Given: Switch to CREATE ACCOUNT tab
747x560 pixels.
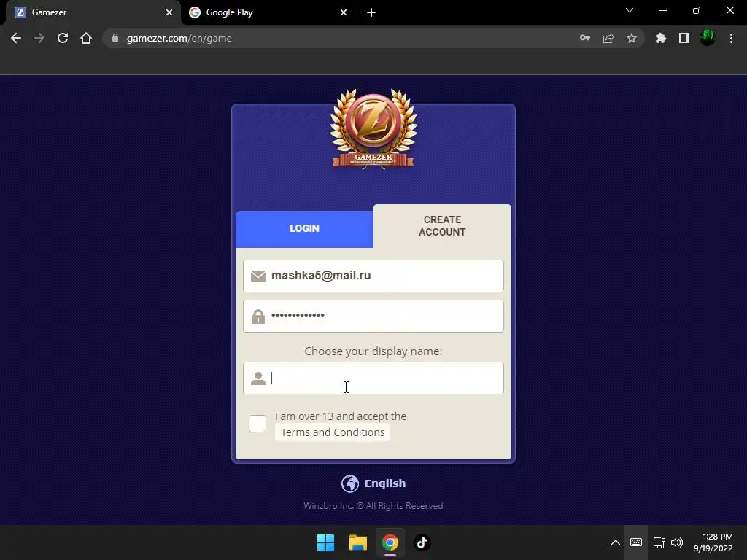Looking at the screenshot, I should (x=442, y=226).
